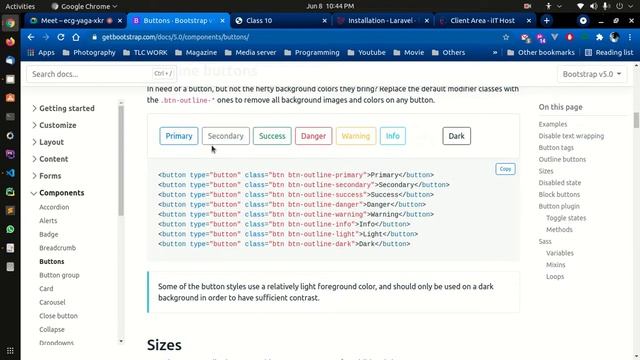
Task: Jump to Block buttons in On this page
Action: click(x=559, y=195)
